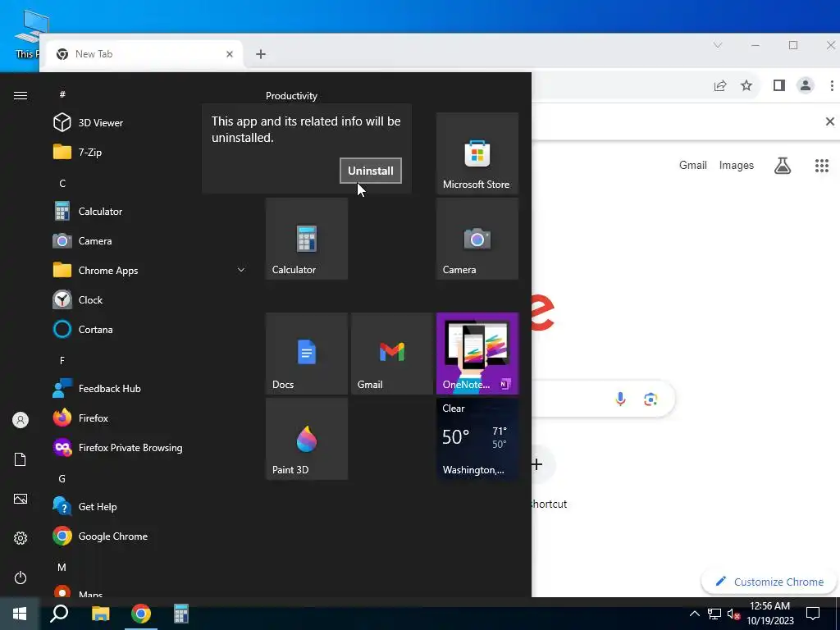The height and width of the screenshot is (630, 840).
Task: Open the Microsoft Store tile
Action: (x=477, y=153)
